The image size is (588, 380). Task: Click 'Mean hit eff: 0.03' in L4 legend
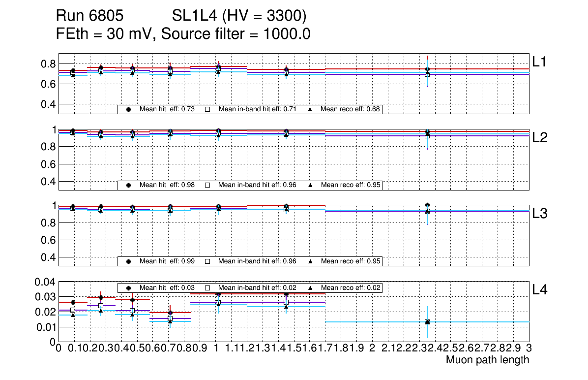(x=167, y=287)
